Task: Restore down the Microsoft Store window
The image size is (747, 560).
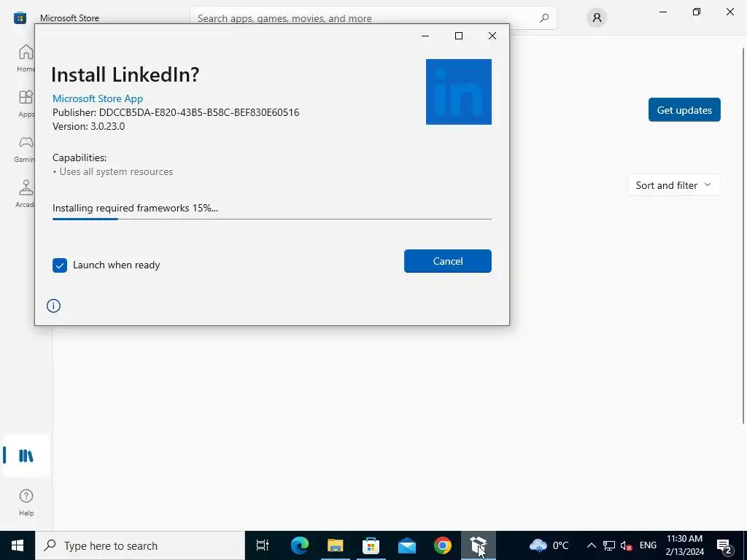Action: point(697,12)
